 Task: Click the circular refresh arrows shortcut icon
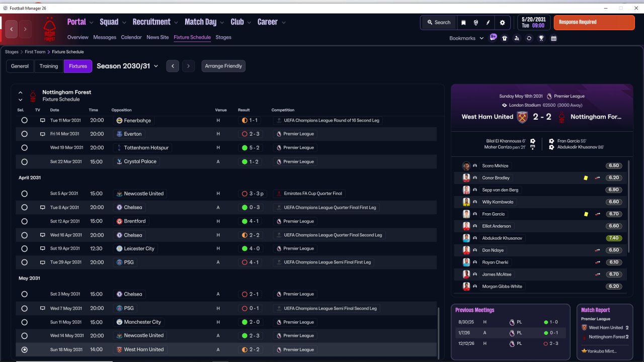[x=529, y=38]
